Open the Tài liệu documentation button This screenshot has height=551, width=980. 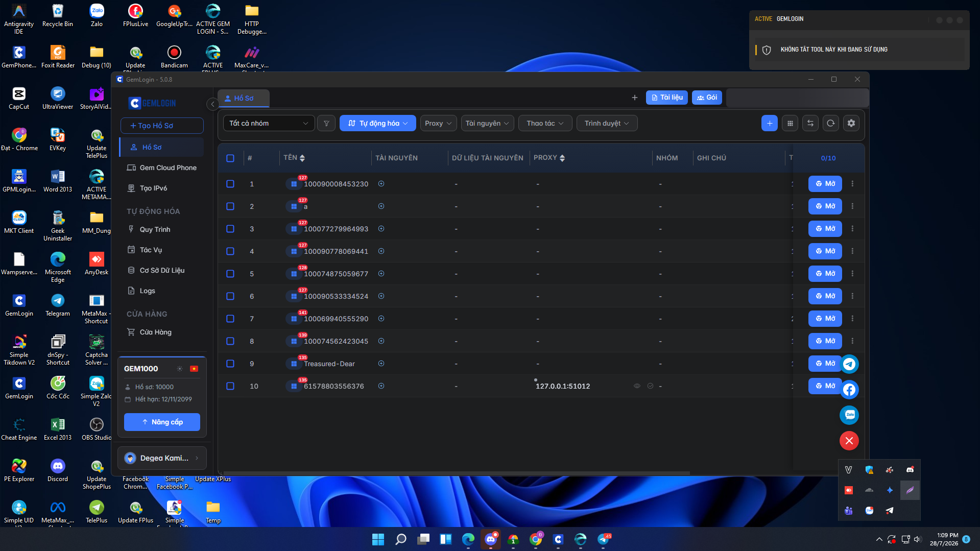pyautogui.click(x=667, y=98)
